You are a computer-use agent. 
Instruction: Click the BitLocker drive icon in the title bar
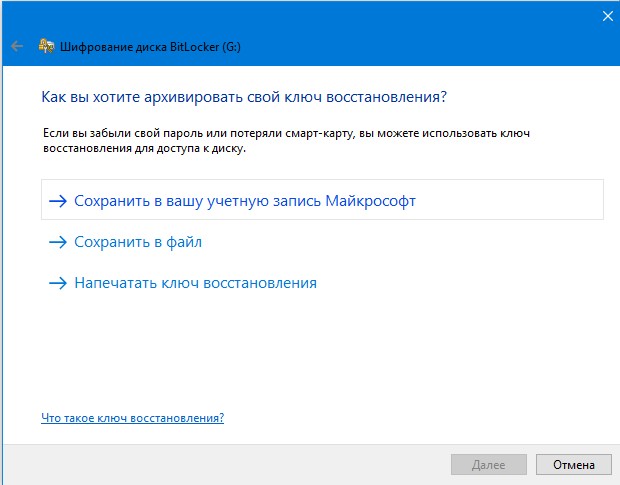(46, 46)
